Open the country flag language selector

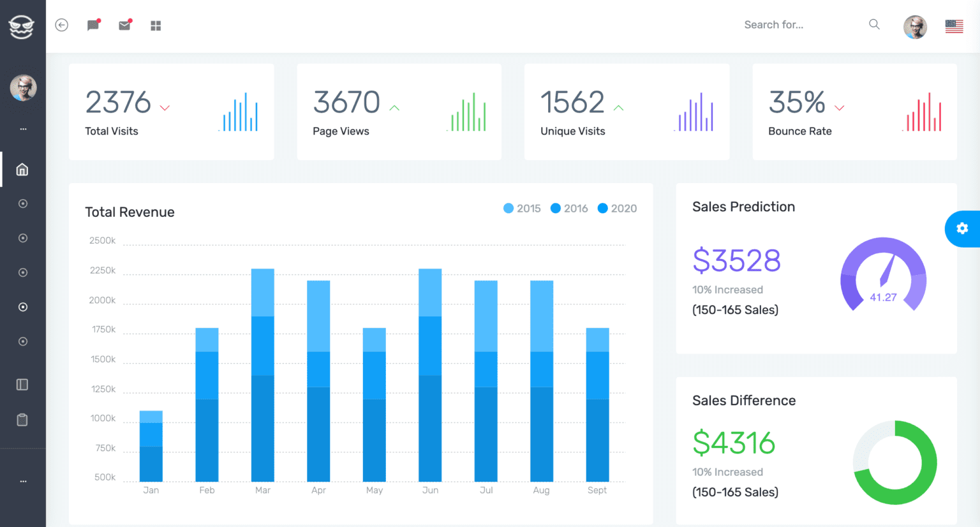tap(953, 26)
